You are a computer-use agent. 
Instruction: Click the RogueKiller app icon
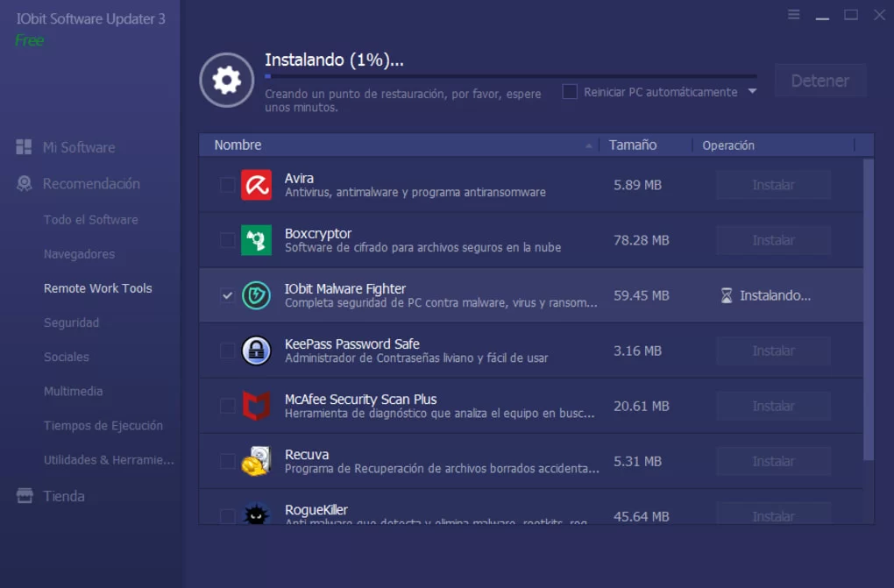(x=256, y=514)
